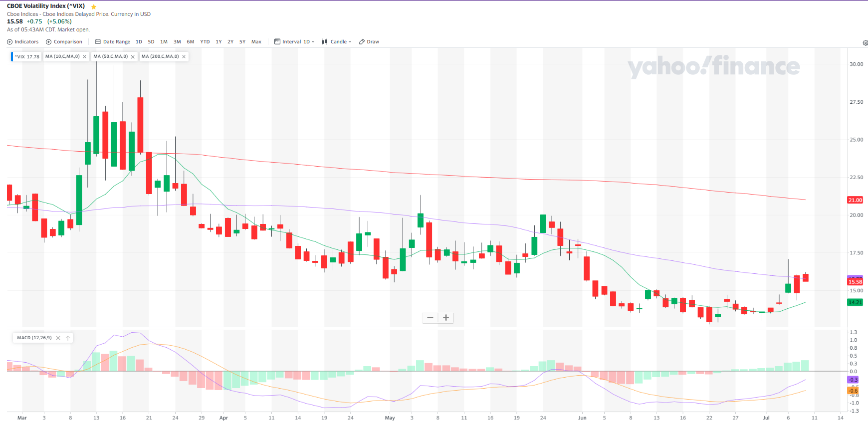Expand the Interval 1D dropdown

point(295,42)
